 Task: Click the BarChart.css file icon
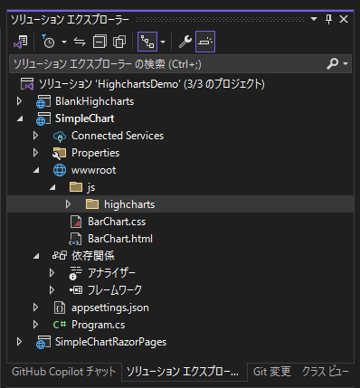76,221
